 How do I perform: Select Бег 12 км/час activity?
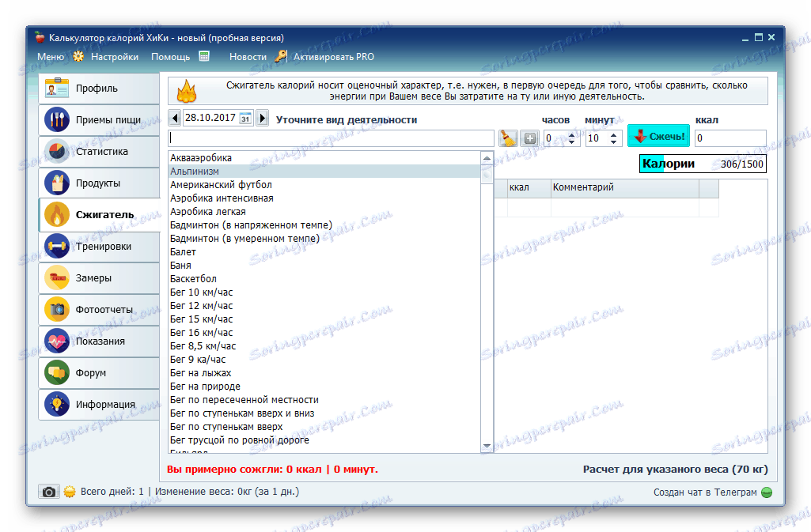click(325, 306)
